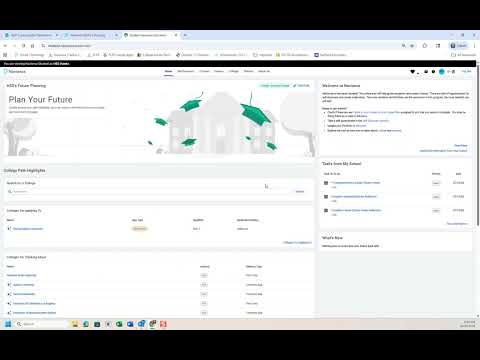Viewport: 480px width, 360px height.
Task: Open the Home tab in Naviance navigation
Action: pos(168,71)
